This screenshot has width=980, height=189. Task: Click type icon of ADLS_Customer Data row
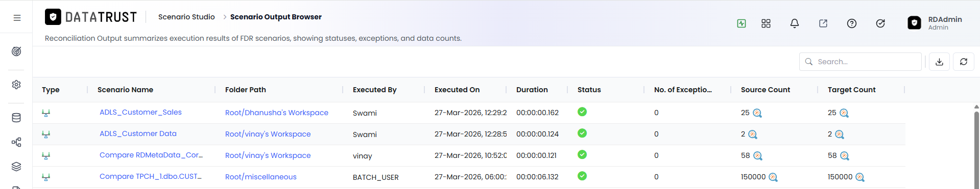[x=46, y=134]
